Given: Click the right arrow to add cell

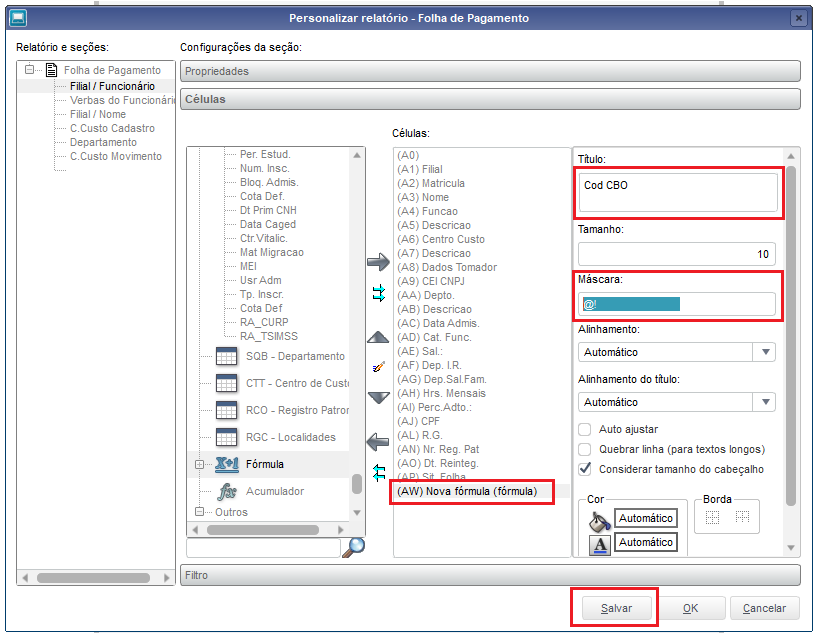Looking at the screenshot, I should pyautogui.click(x=378, y=261).
